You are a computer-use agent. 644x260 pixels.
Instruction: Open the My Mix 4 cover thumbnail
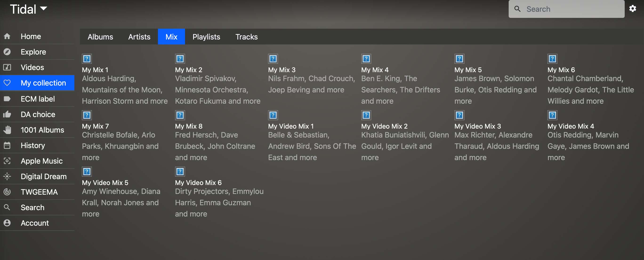tap(366, 59)
